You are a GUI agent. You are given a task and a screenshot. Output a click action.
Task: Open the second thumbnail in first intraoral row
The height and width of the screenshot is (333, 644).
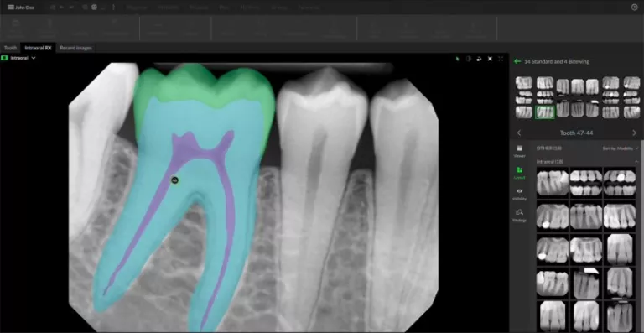(x=586, y=182)
